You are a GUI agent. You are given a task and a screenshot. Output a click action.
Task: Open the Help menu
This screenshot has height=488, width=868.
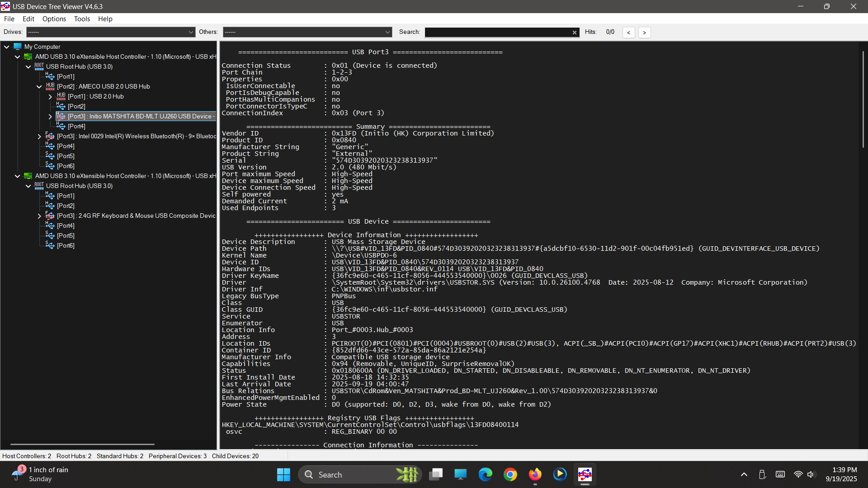(105, 19)
